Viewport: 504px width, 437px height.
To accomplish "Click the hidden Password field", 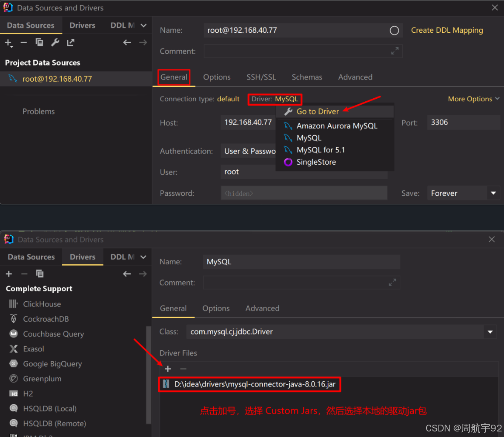I will (304, 193).
